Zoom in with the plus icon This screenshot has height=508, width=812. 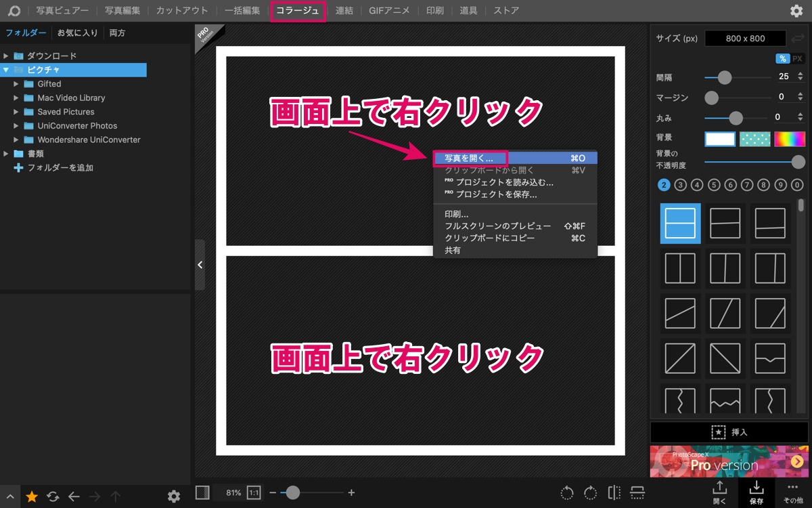click(x=351, y=493)
